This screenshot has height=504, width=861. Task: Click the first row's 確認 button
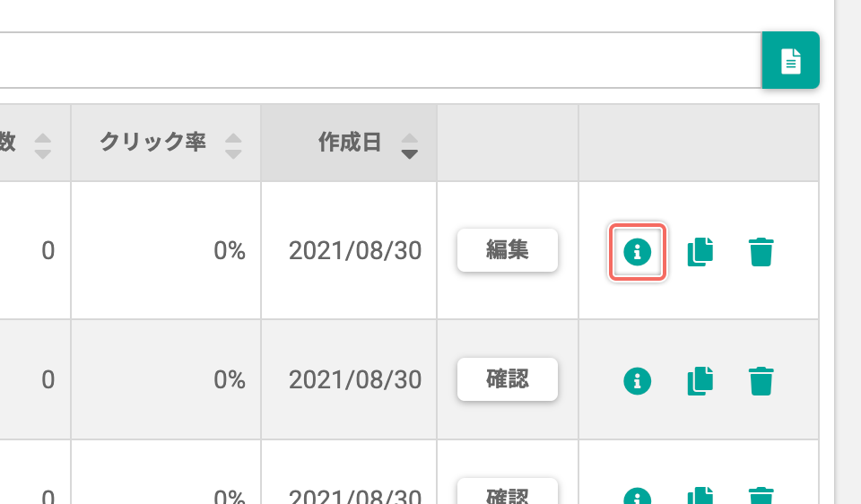click(508, 379)
